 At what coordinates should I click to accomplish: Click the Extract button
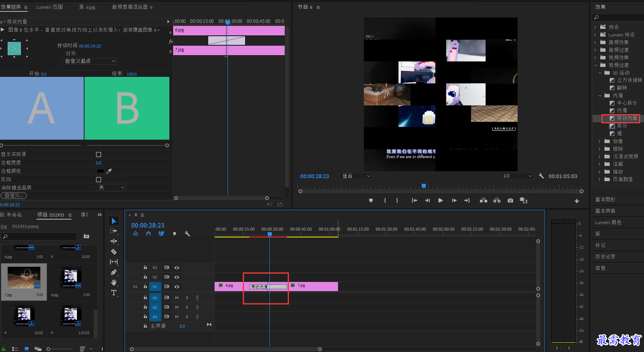tap(497, 201)
